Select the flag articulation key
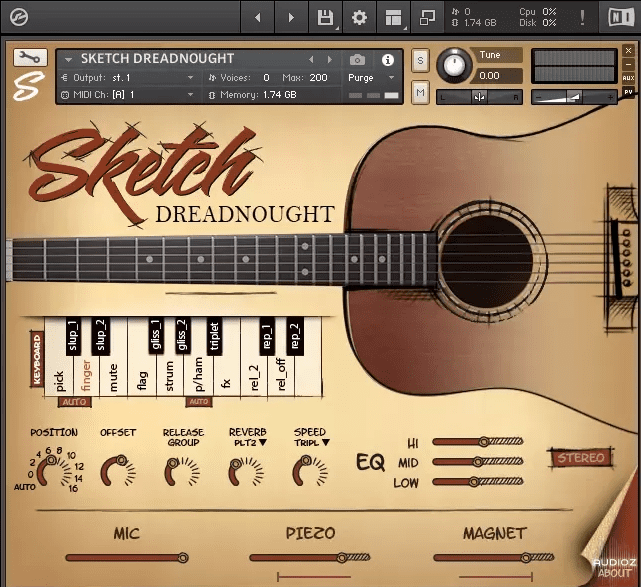Viewport: 641px width, 587px height. (x=142, y=375)
